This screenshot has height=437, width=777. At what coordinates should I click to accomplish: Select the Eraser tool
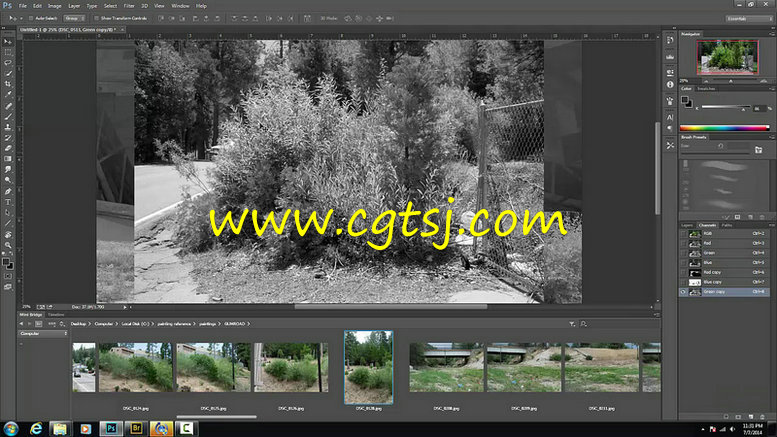[8, 149]
